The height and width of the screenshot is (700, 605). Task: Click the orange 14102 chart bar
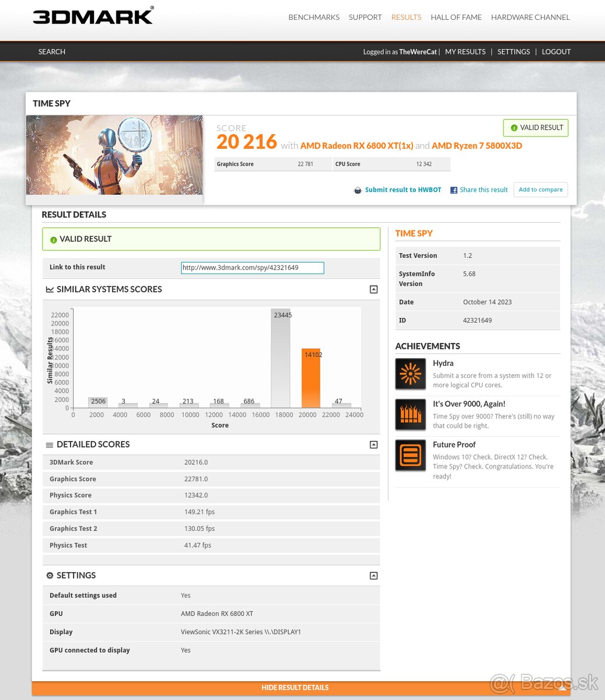pos(310,378)
